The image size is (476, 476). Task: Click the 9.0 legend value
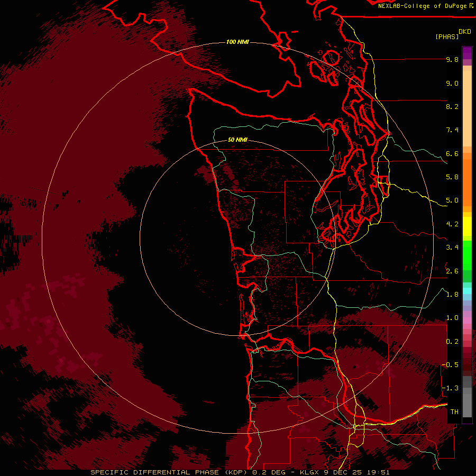pos(452,83)
